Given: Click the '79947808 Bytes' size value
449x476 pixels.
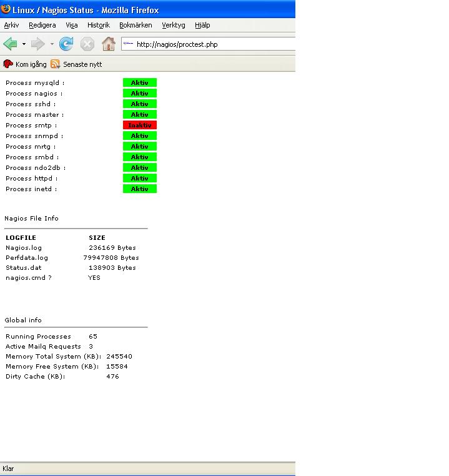Looking at the screenshot, I should [111, 258].
